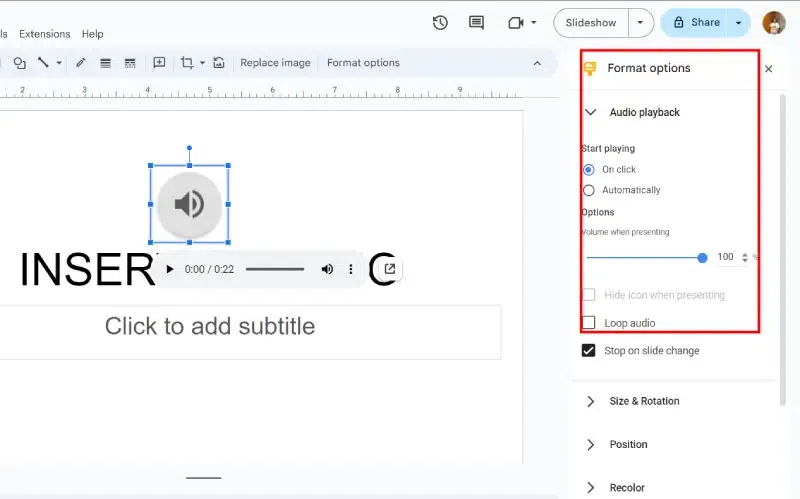This screenshot has width=800, height=499.
Task: Click Replace image in toolbar
Action: (x=275, y=63)
